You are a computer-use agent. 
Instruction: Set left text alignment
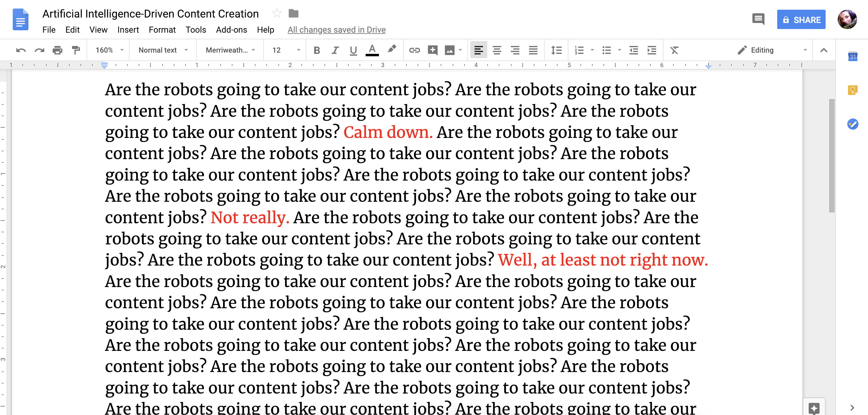click(478, 50)
